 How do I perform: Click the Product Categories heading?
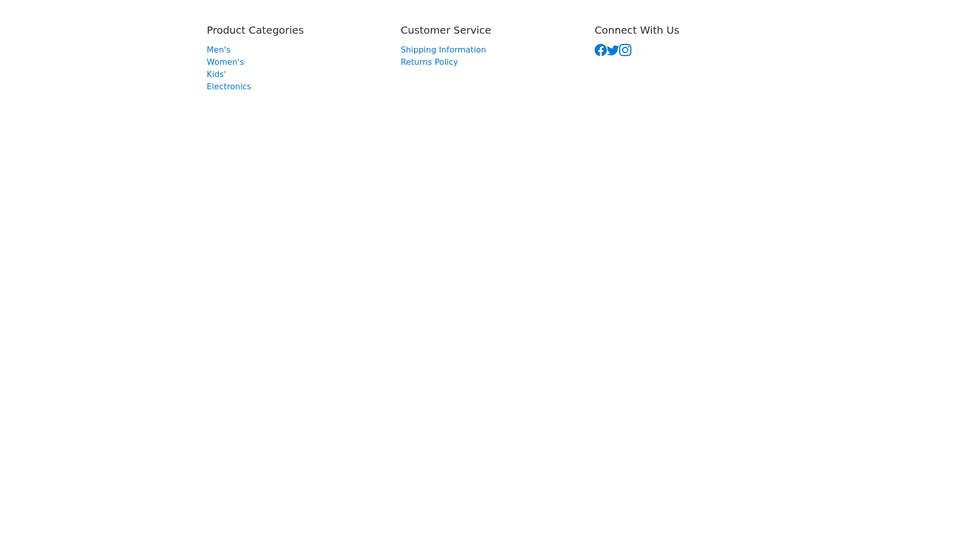coord(255,31)
